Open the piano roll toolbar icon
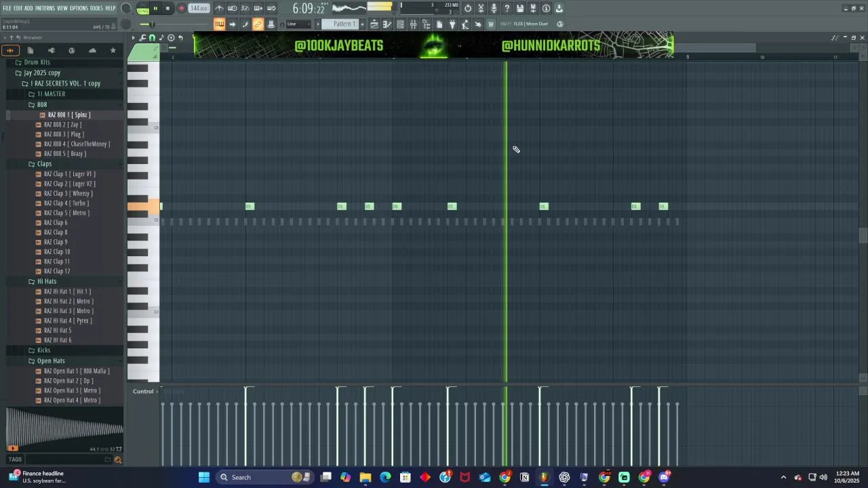Screen dimensions: 868x488 pos(387,24)
